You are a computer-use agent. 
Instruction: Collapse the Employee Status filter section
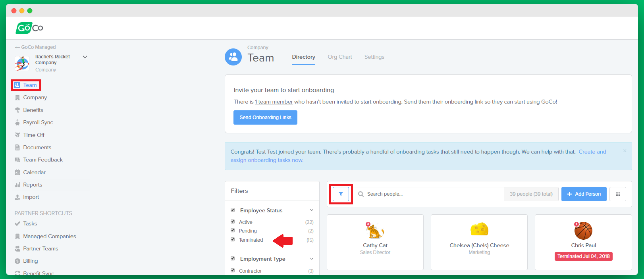312,210
